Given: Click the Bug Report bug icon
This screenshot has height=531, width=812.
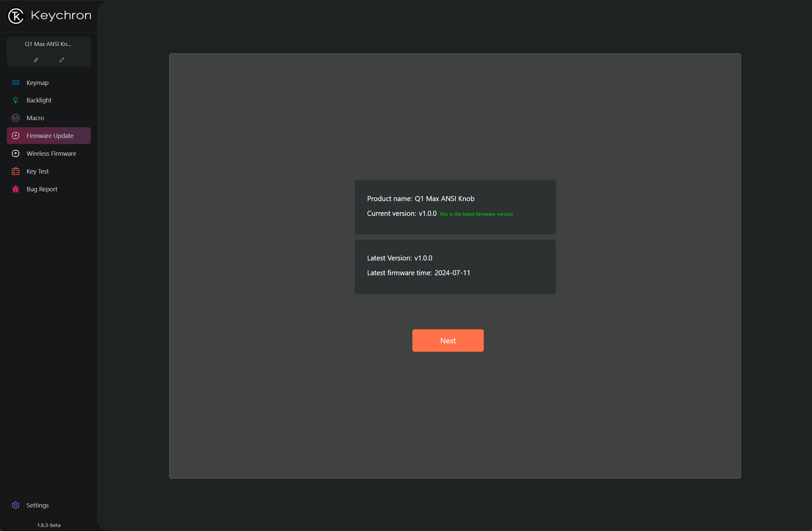Looking at the screenshot, I should [x=16, y=189].
